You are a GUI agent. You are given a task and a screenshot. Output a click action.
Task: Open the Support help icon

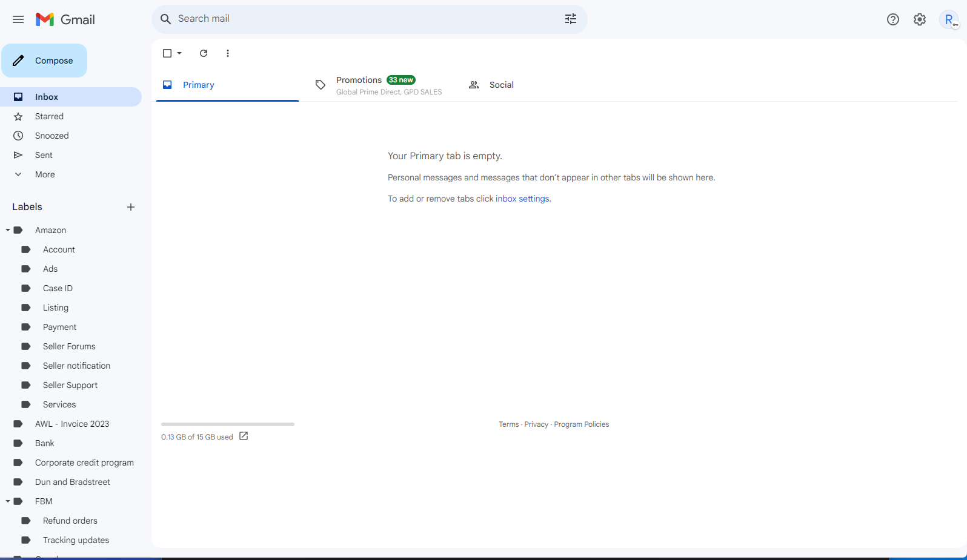893,19
